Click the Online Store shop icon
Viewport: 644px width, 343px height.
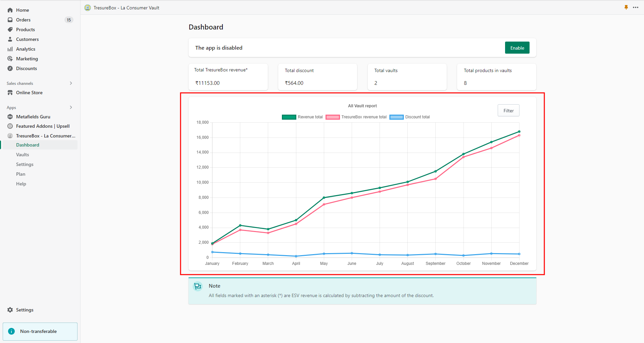click(10, 93)
